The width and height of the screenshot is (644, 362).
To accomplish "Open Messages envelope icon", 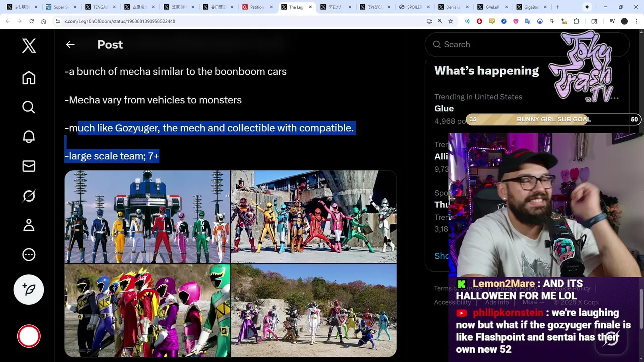I will point(29,166).
